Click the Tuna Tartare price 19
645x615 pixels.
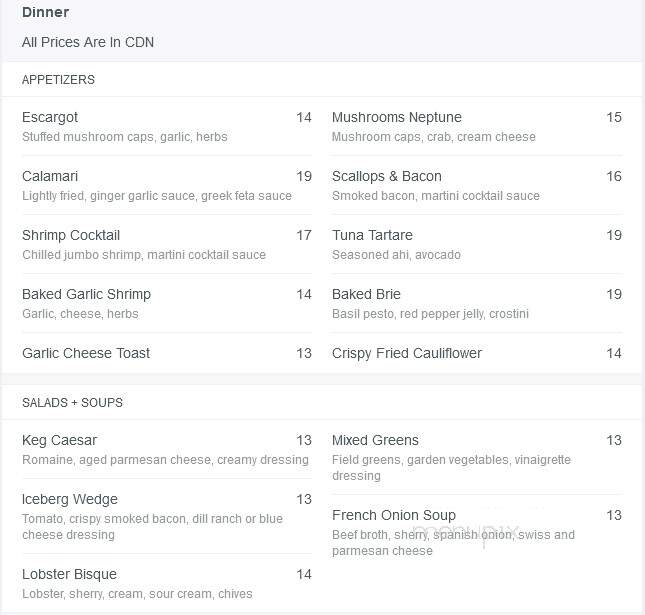coord(614,235)
